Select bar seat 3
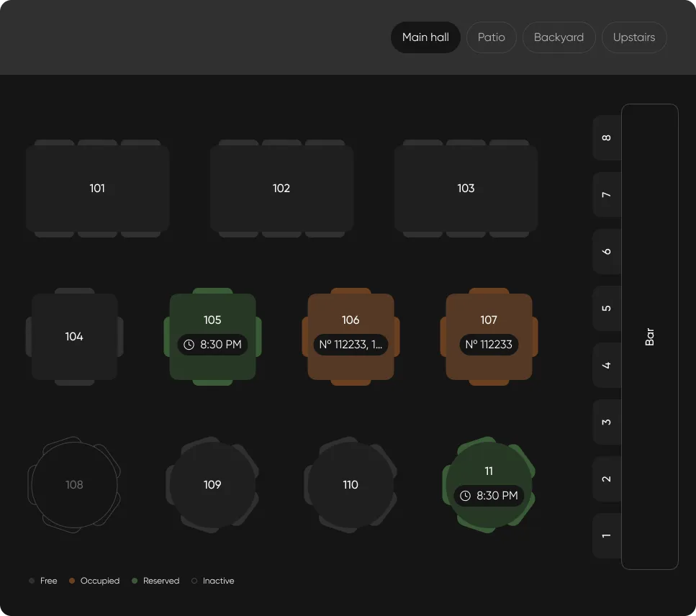This screenshot has width=696, height=616. [606, 422]
